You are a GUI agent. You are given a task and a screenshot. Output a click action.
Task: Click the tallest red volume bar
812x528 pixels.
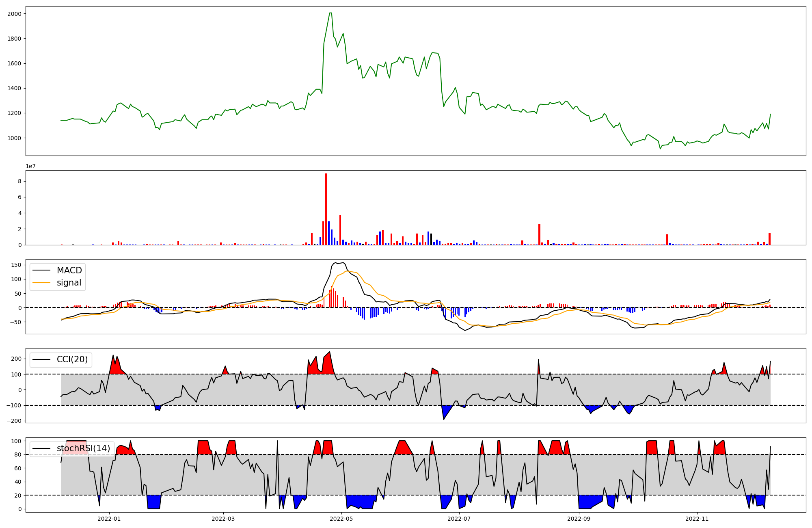(x=326, y=209)
